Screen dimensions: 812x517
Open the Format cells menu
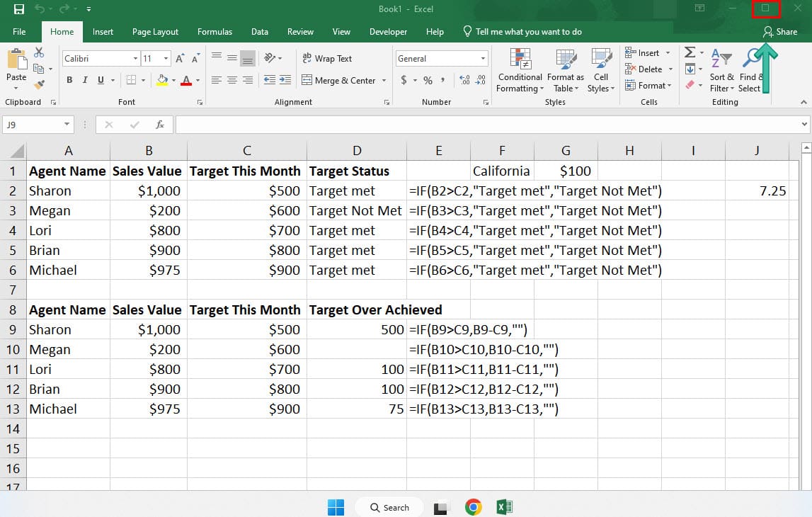tap(648, 85)
